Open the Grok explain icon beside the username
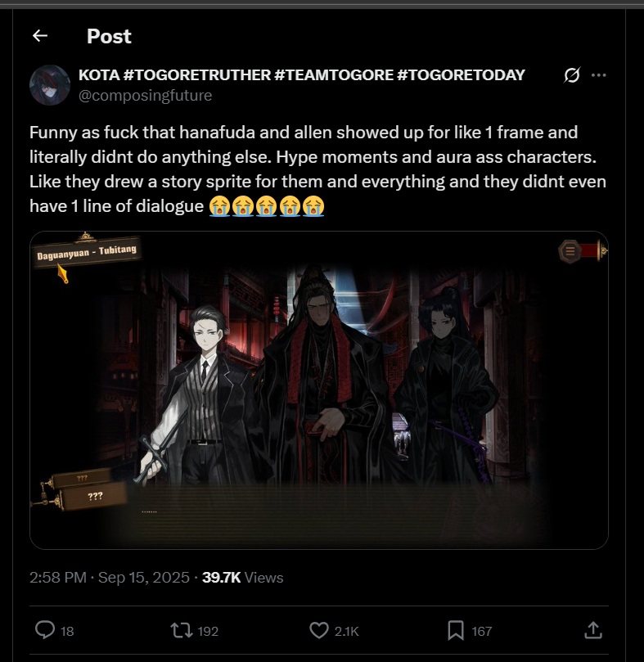644x662 pixels. [x=572, y=75]
